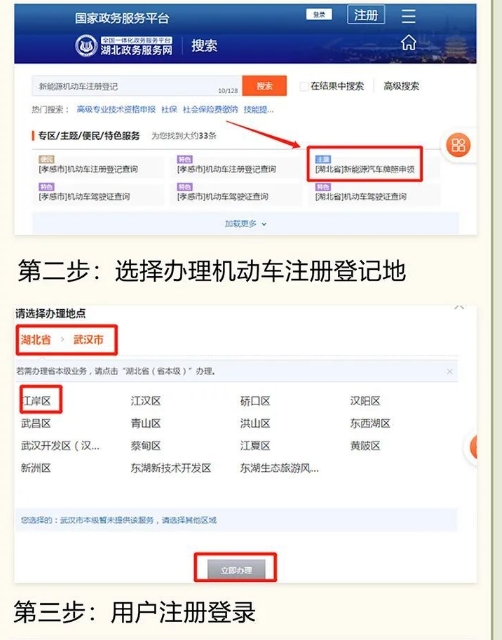The height and width of the screenshot is (640, 502).
Task: Close the location picker with X
Action: [x=459, y=307]
